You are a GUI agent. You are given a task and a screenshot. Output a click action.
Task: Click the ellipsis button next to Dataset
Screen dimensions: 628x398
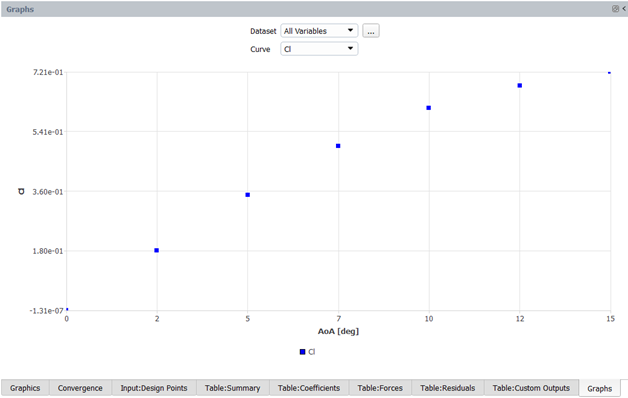pos(371,31)
